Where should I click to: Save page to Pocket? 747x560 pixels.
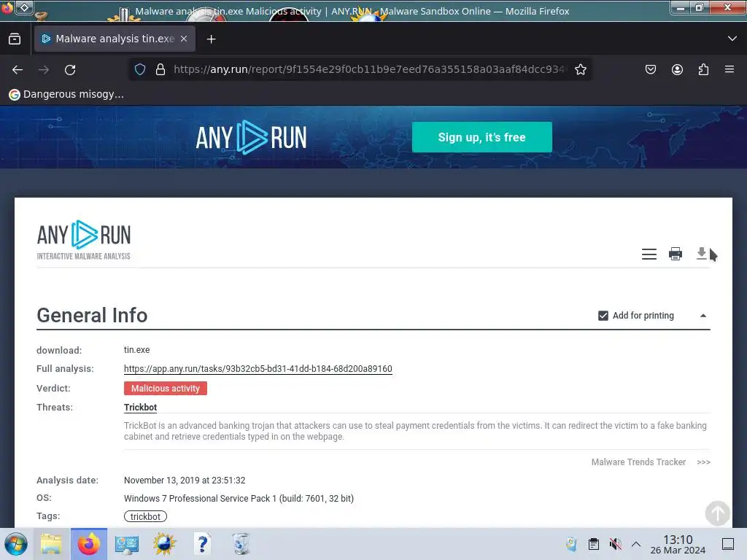(650, 69)
